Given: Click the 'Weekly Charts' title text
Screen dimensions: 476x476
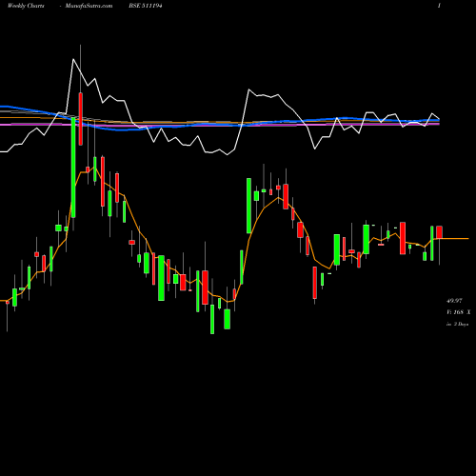Looking at the screenshot, I should tap(26, 6).
